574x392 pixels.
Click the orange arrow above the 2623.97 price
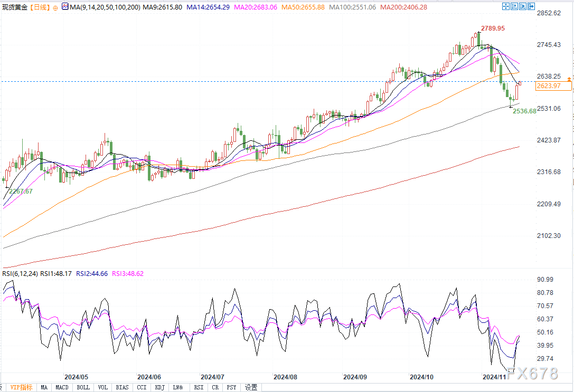coord(569,79)
